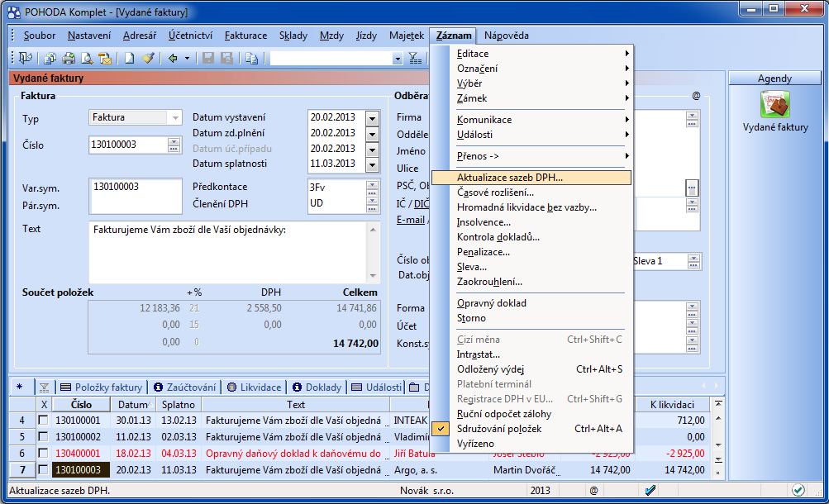The width and height of the screenshot is (829, 504).
Task: Click the @ icon above the customer panel
Action: tap(696, 96)
